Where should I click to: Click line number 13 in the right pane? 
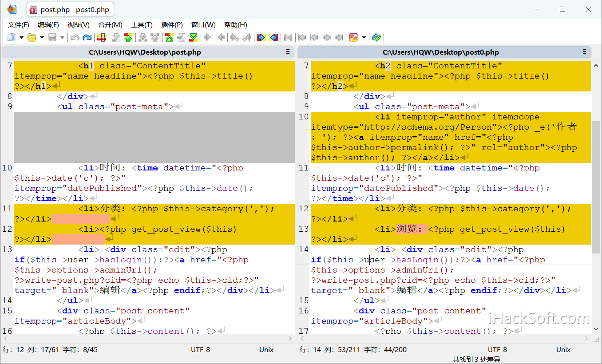[304, 229]
